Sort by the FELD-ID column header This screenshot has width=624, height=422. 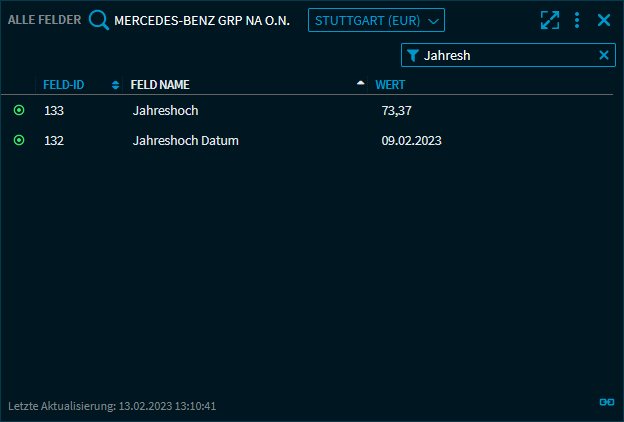[x=63, y=85]
